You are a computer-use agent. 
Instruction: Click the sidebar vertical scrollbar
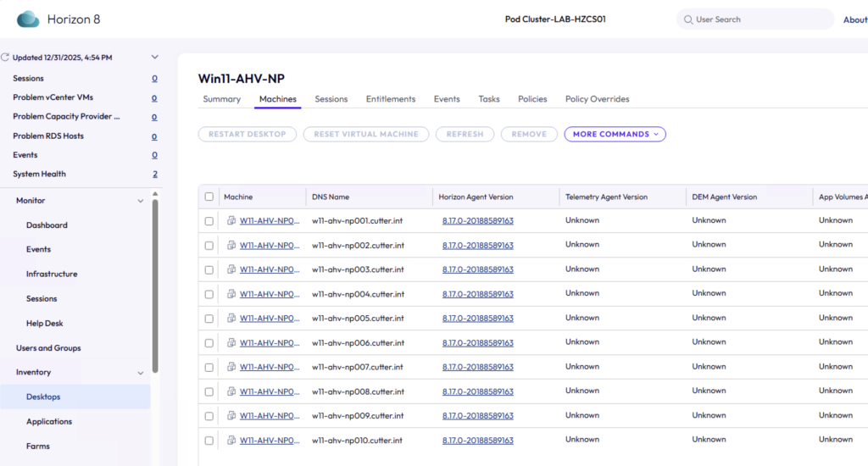coord(154,280)
